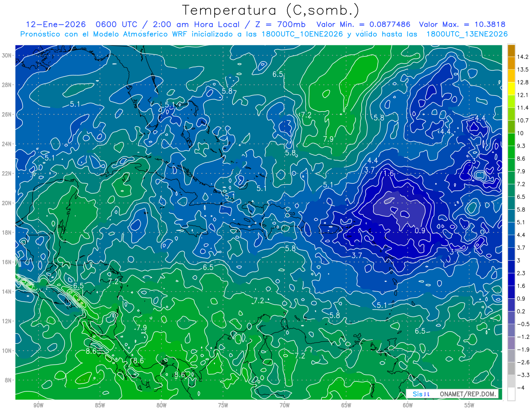
Task: Click the "1.6" contour label on the map
Action: point(389,173)
